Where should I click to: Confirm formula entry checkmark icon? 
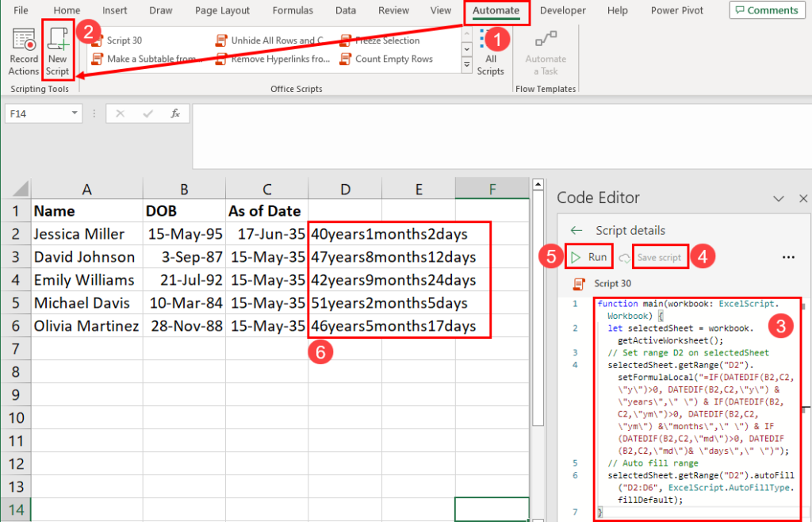point(148,113)
